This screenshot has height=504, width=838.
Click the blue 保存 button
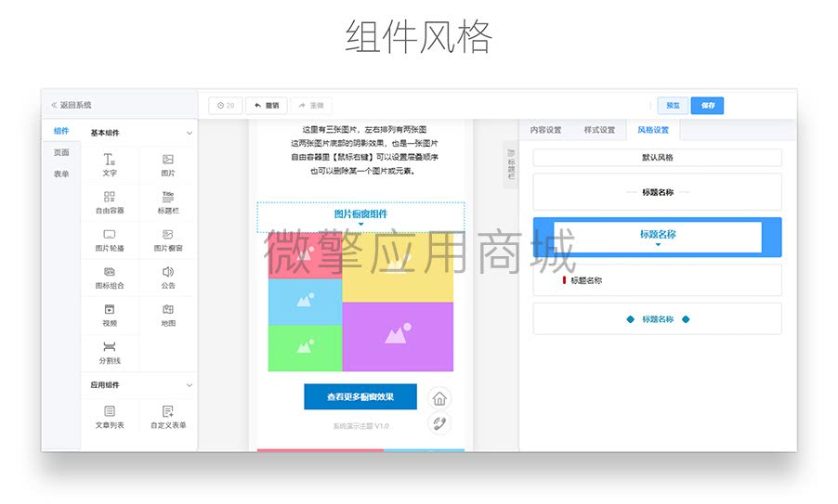point(707,105)
